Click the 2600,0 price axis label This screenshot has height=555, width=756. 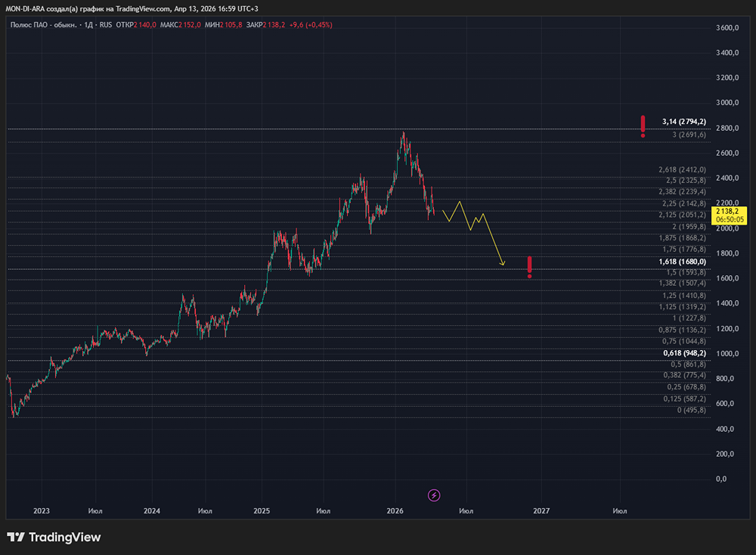click(x=727, y=153)
